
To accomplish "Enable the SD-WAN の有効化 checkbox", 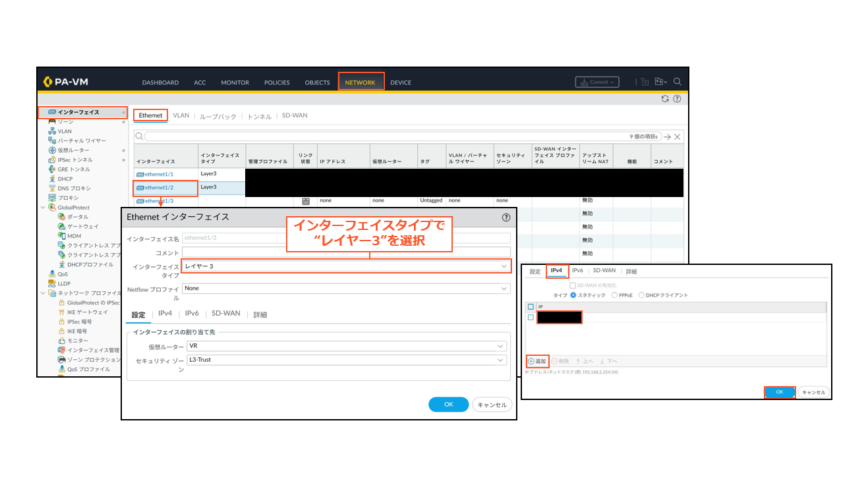I will (572, 285).
